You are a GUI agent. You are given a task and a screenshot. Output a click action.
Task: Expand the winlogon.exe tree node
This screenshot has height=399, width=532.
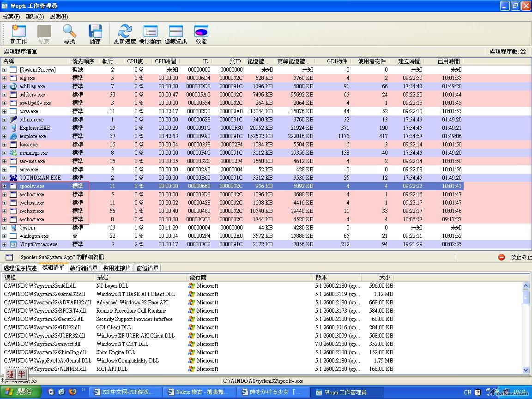(5, 236)
